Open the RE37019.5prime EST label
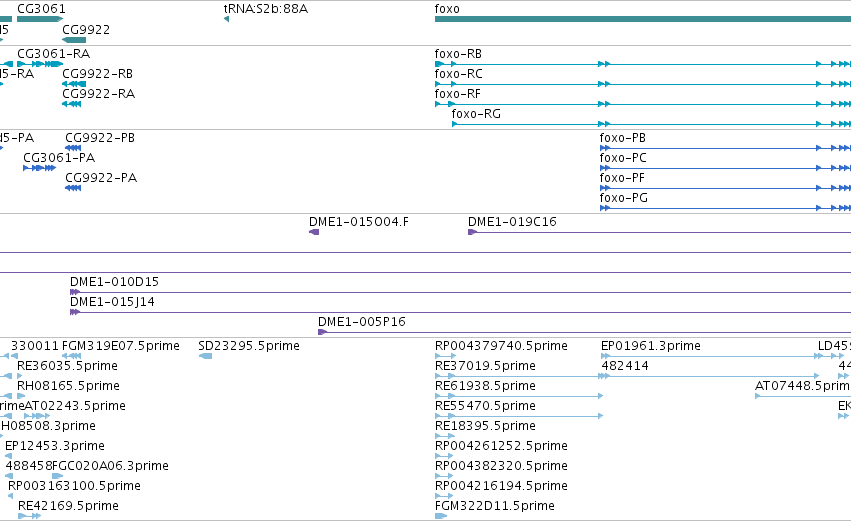851x521 pixels. pos(485,366)
